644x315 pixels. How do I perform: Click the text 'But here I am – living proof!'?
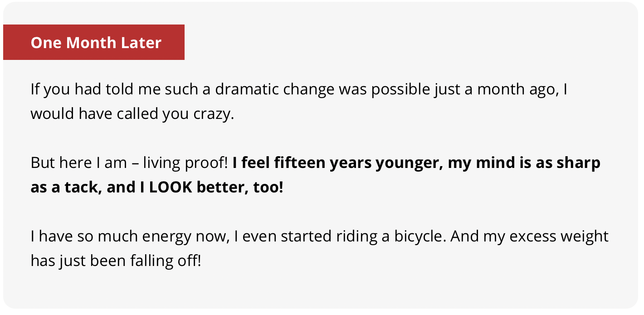pos(129,163)
